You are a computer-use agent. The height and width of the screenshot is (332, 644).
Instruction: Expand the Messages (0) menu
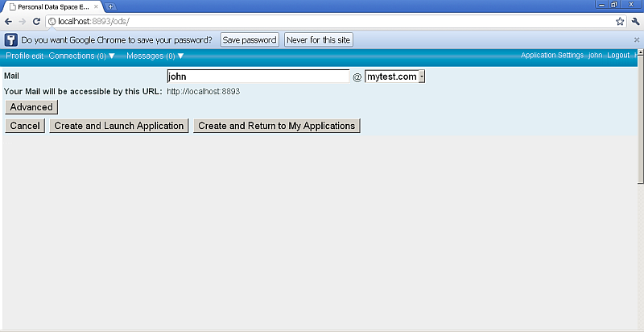[x=155, y=56]
